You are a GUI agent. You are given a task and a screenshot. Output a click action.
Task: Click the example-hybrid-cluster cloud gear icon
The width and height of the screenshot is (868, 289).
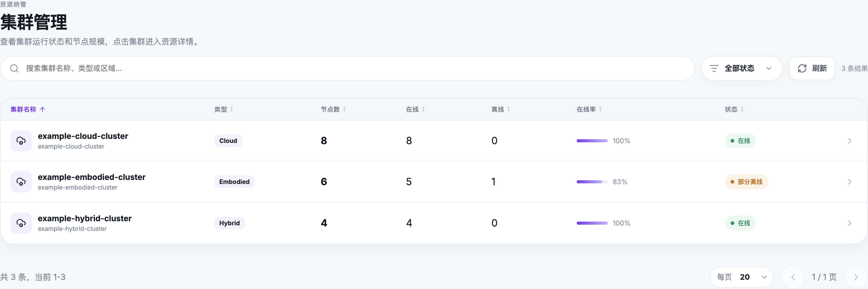click(21, 223)
